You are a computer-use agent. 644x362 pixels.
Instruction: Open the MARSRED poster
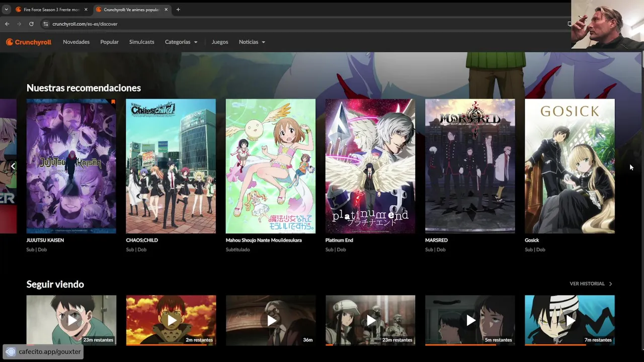469,166
